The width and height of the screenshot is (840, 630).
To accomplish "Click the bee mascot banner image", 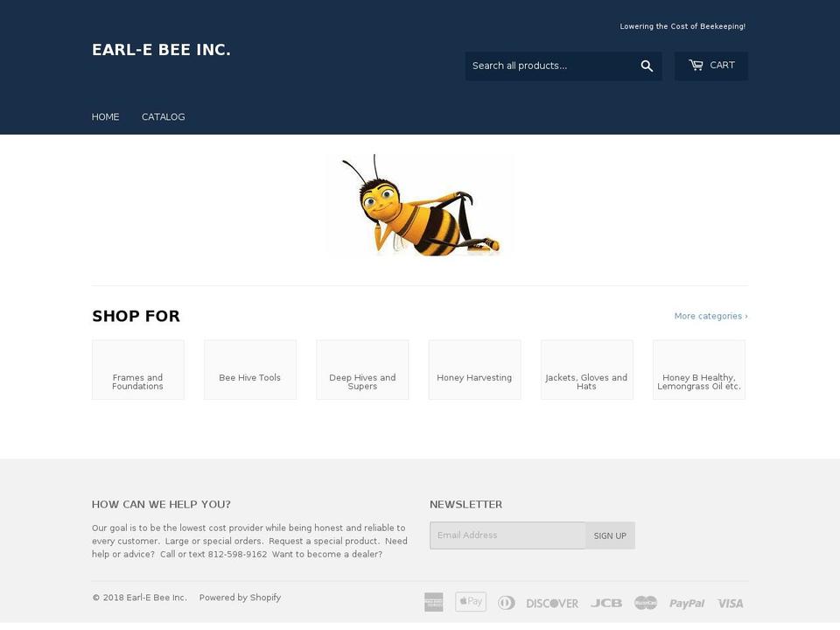I will coord(420,205).
